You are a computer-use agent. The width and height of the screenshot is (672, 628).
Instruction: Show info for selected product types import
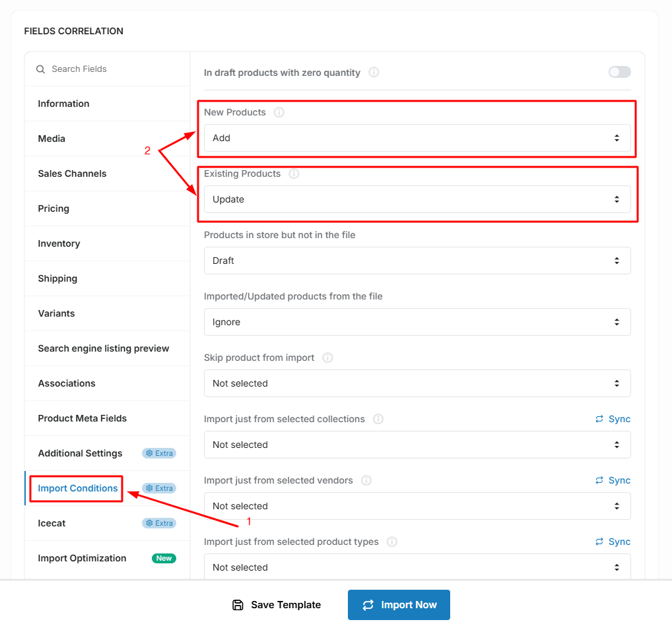click(391, 542)
